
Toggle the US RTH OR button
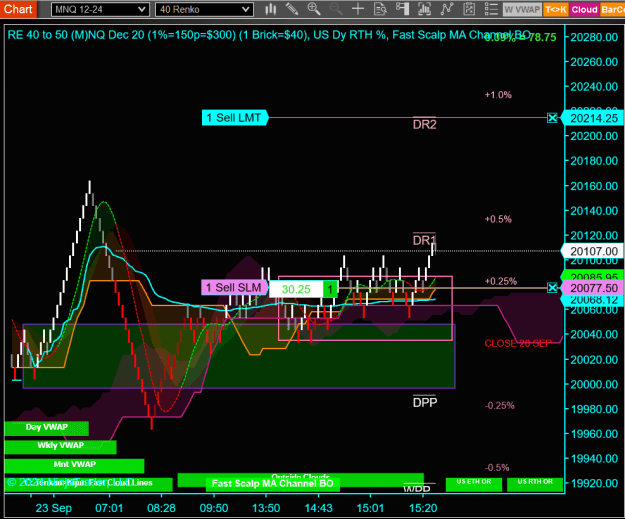pos(535,483)
